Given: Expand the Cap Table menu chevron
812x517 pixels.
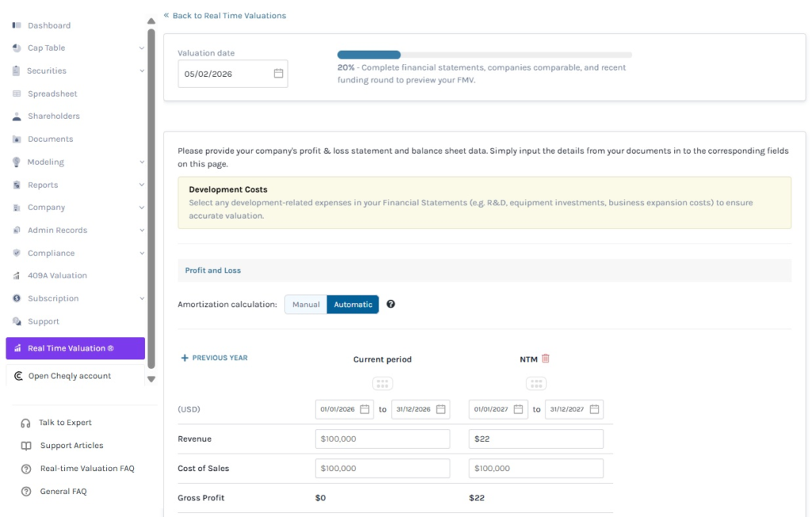Looking at the screenshot, I should tap(141, 48).
